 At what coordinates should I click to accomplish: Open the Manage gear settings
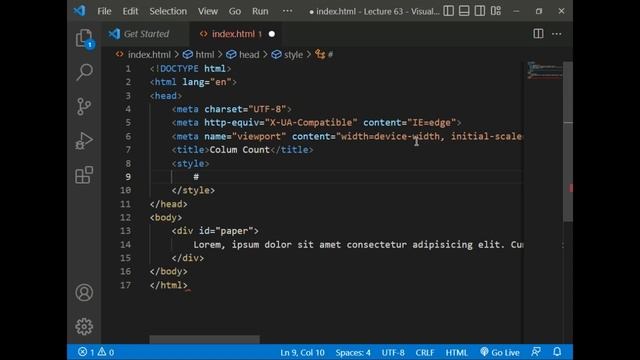(84, 327)
